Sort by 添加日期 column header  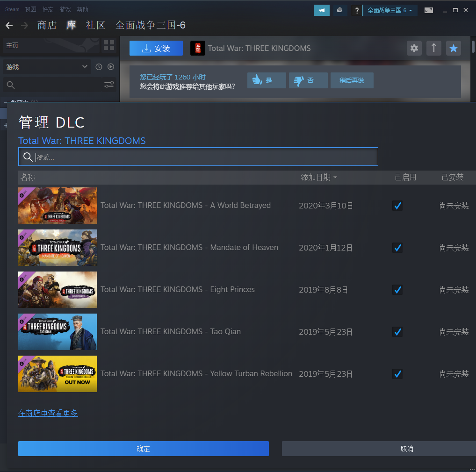click(319, 177)
